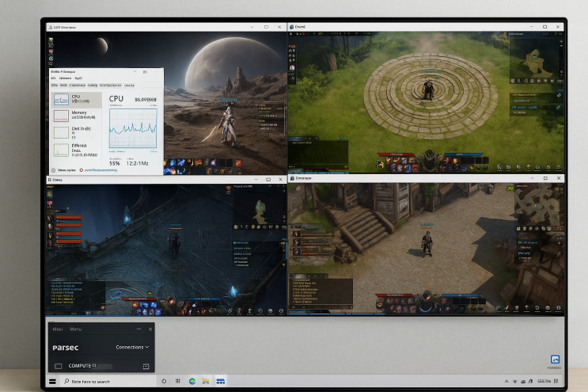Select the fourth resource entry with the orange-marked thumbnail
Viewport: 588px width, 392px height.
tap(77, 150)
